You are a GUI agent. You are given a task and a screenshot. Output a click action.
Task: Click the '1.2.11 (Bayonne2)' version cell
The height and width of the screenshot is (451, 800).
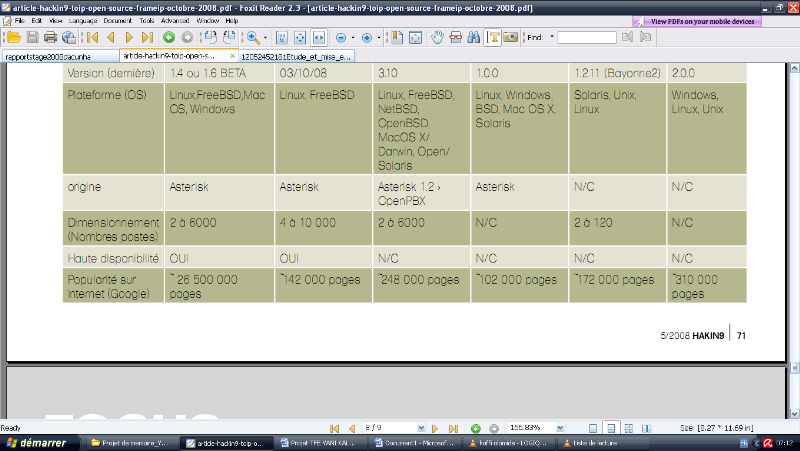[617, 73]
